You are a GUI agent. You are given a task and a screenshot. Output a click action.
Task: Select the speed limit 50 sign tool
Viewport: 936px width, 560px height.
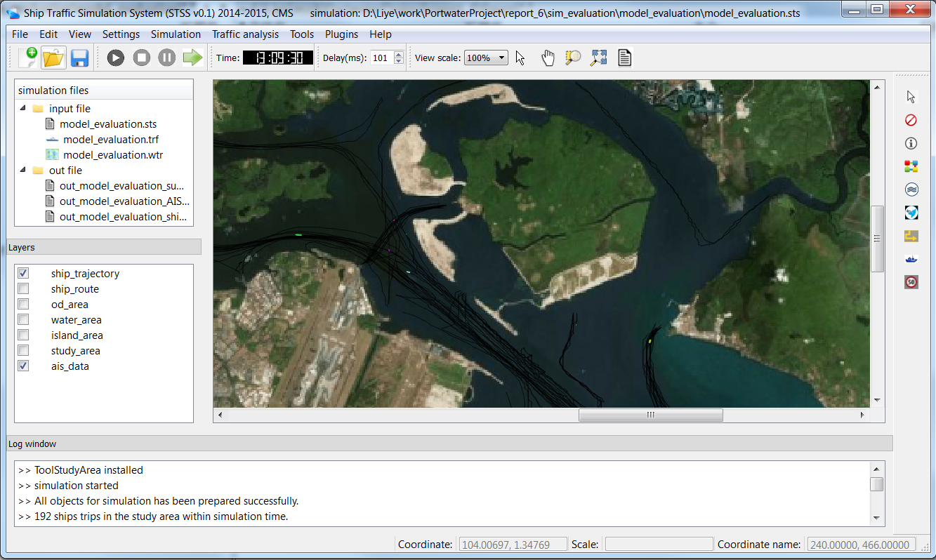click(911, 282)
